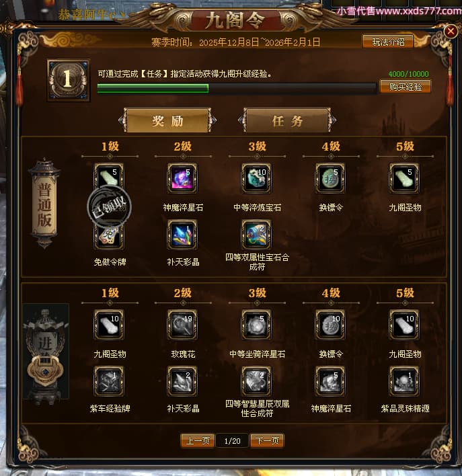Go to 下一页 of rewards
The height and width of the screenshot is (476, 462).
click(267, 440)
